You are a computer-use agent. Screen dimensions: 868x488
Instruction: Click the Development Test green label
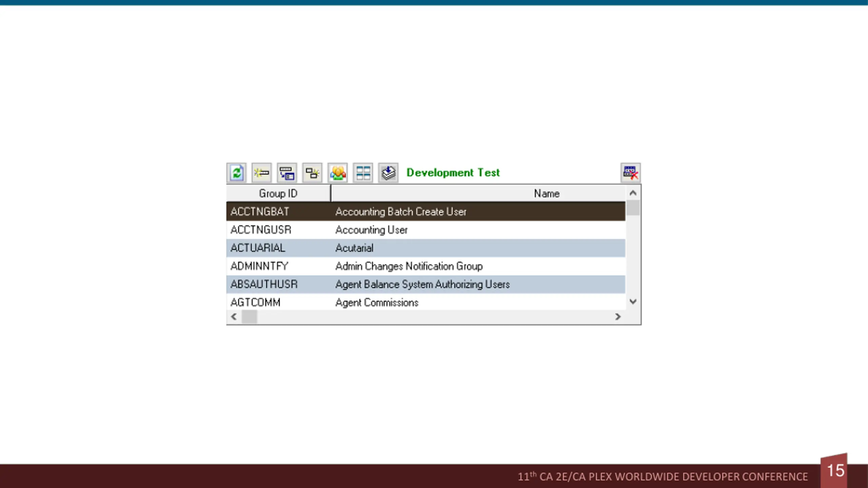click(453, 173)
